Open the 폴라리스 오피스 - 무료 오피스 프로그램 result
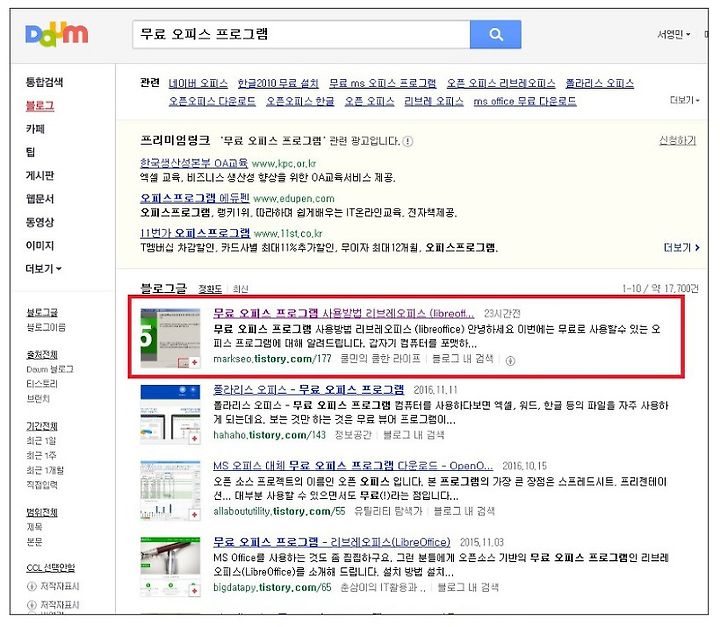 point(309,390)
